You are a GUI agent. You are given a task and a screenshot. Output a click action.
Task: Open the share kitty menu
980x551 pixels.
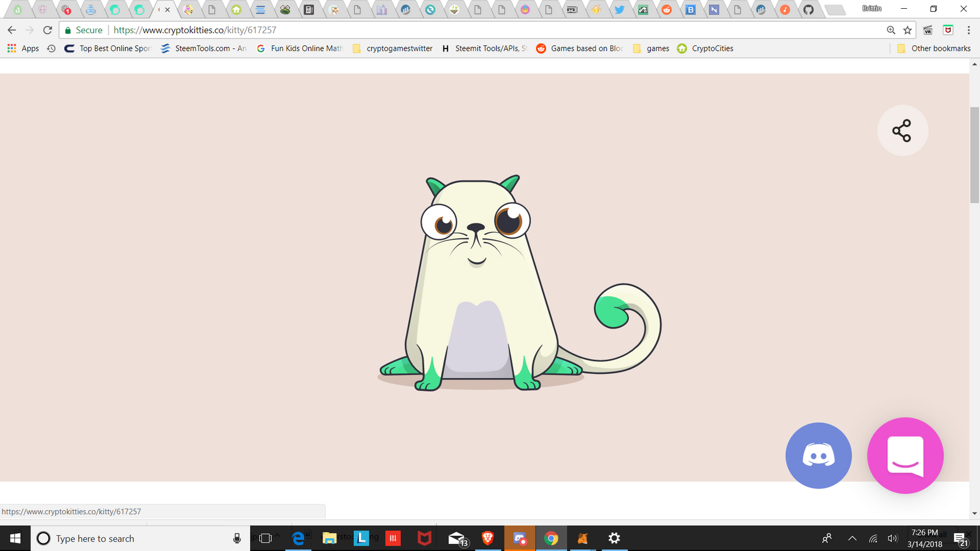902,131
